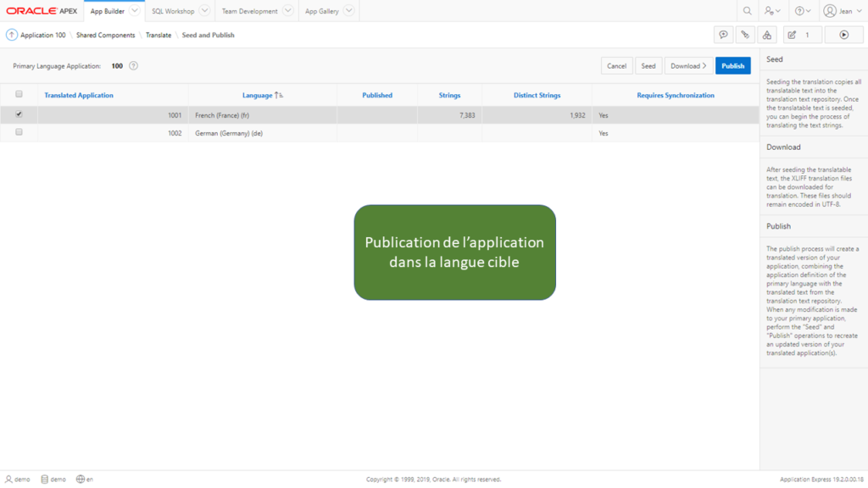Screen dimensions: 868x488
Task: Expand the Team Development dropdown arrow
Action: [x=288, y=10]
